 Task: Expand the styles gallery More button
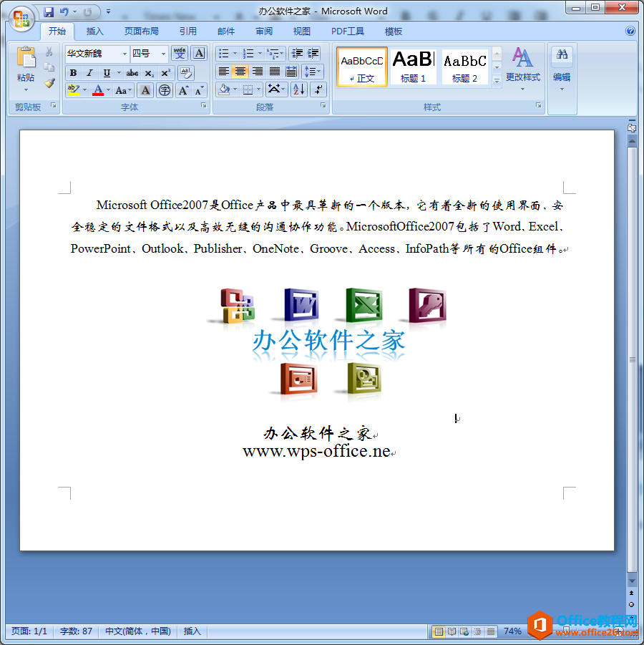click(x=497, y=81)
